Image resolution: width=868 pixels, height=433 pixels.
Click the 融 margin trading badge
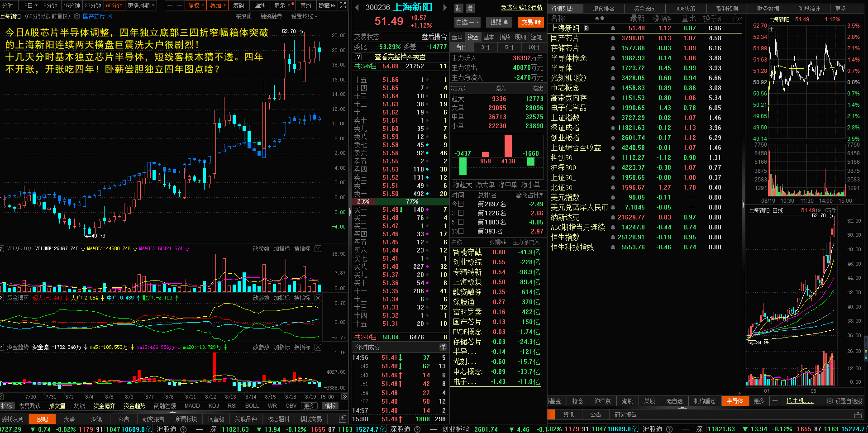458,8
